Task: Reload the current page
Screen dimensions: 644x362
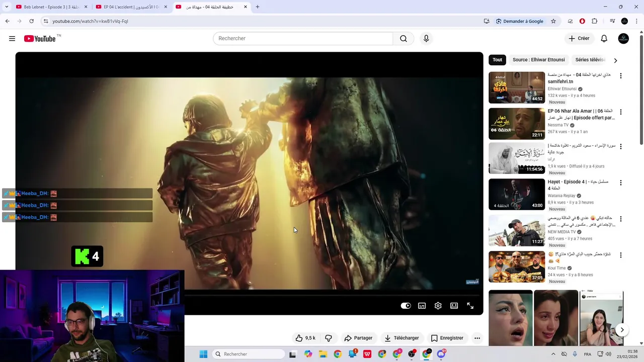Action: 31,21
